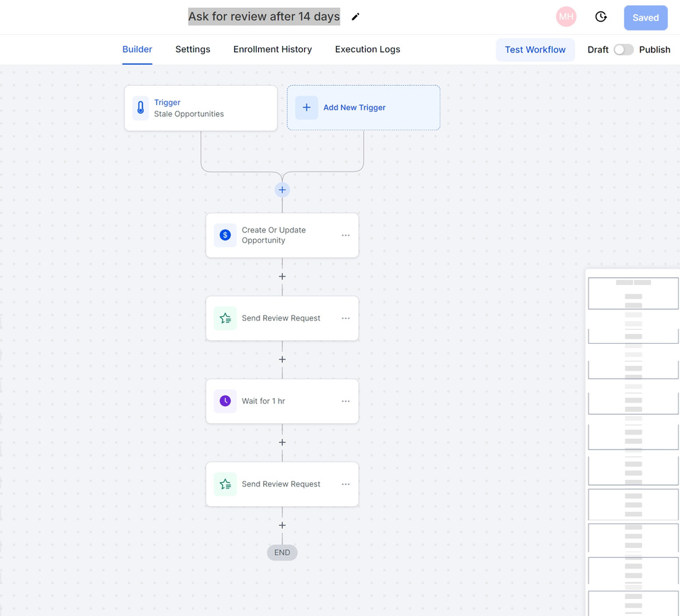Click the Test Workflow button
Image resolution: width=680 pixels, height=616 pixels.
click(x=535, y=50)
